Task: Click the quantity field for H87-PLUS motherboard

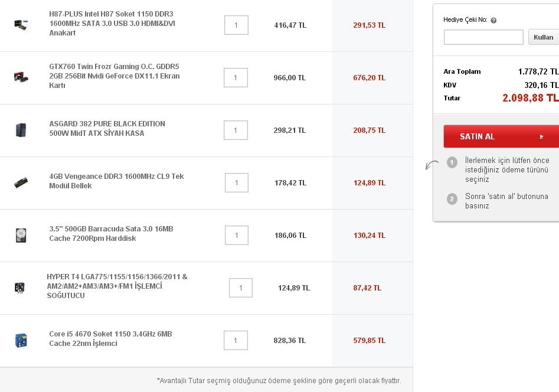Action: (236, 25)
